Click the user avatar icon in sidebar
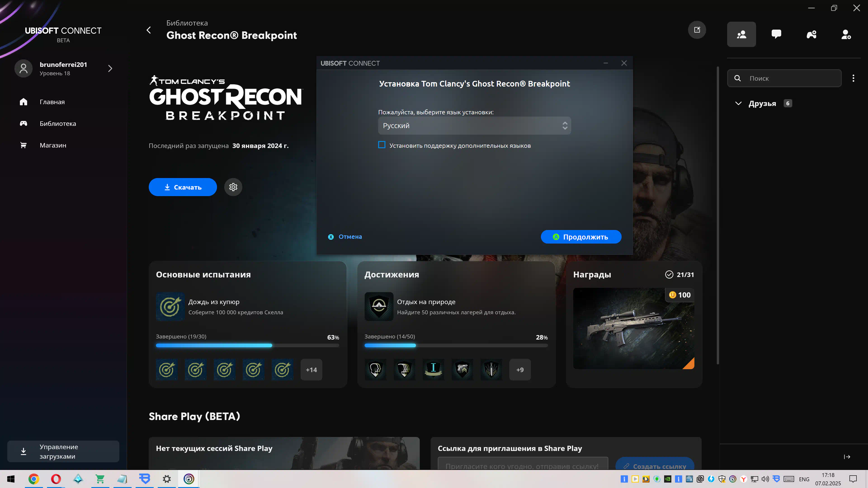The image size is (868, 488). (x=24, y=68)
